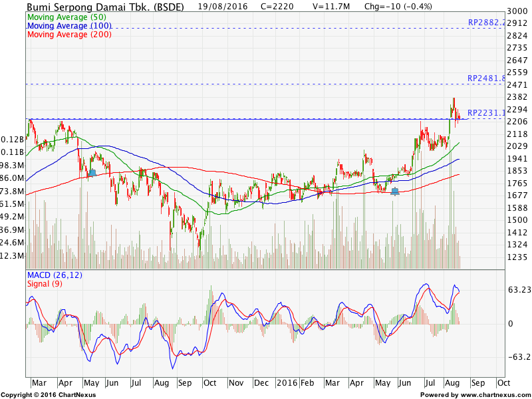Click the 'Chg=-10 (-0.4%)' change value
The image size is (532, 399).
[398, 7]
